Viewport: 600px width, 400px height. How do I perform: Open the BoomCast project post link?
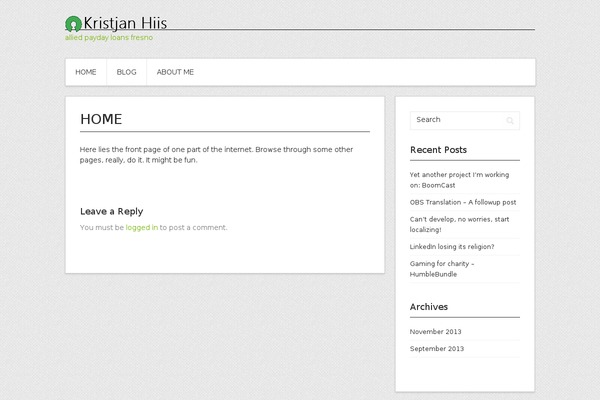coord(459,180)
